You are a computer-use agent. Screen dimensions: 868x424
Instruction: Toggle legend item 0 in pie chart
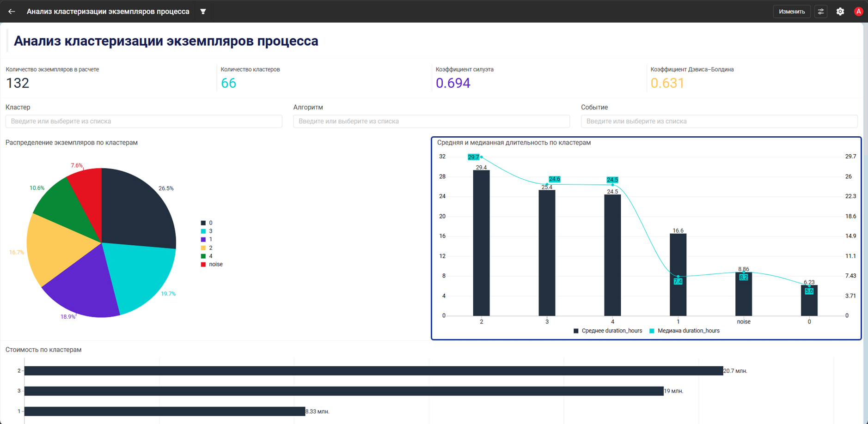click(207, 223)
